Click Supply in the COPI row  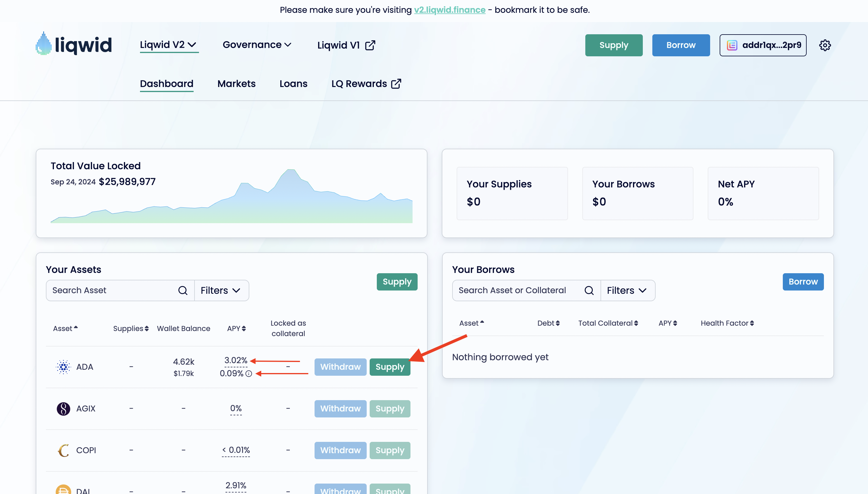click(390, 450)
